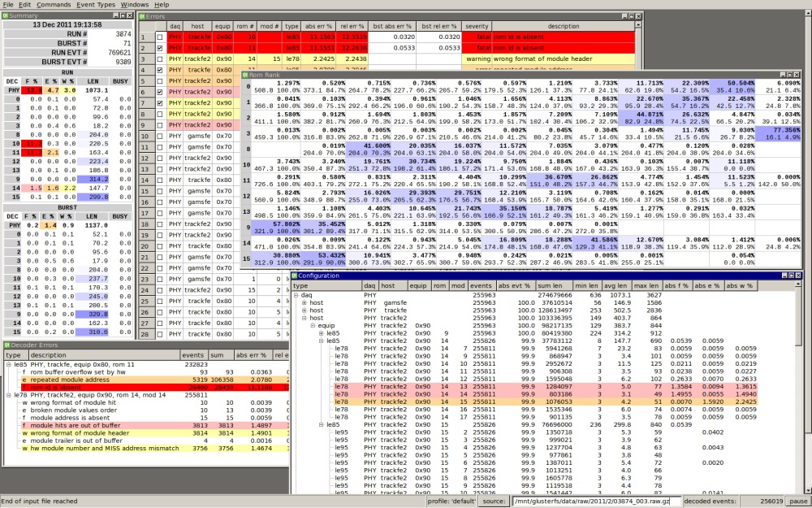Image resolution: width=812 pixels, height=508 pixels.
Task: Sort Errors by the abs err % column header
Action: coord(318,26)
